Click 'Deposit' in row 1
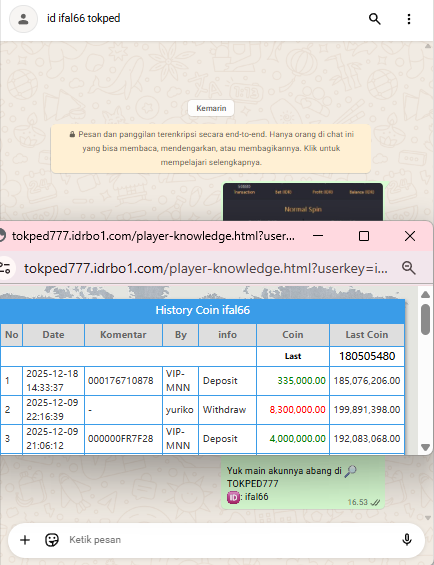 (x=220, y=381)
